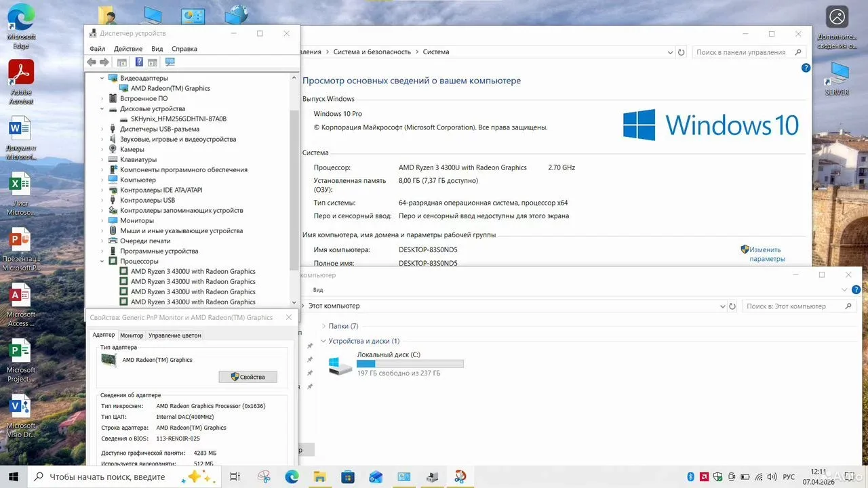Viewport: 868px width, 488px height.
Task: Refresh the Этот компьютер address bar in Explorer
Action: (x=732, y=306)
